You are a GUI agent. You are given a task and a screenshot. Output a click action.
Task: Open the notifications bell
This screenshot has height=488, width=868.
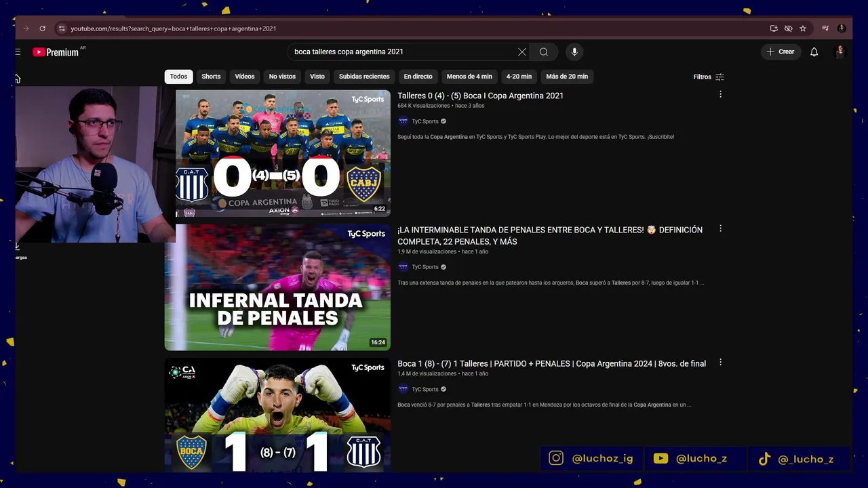point(814,52)
